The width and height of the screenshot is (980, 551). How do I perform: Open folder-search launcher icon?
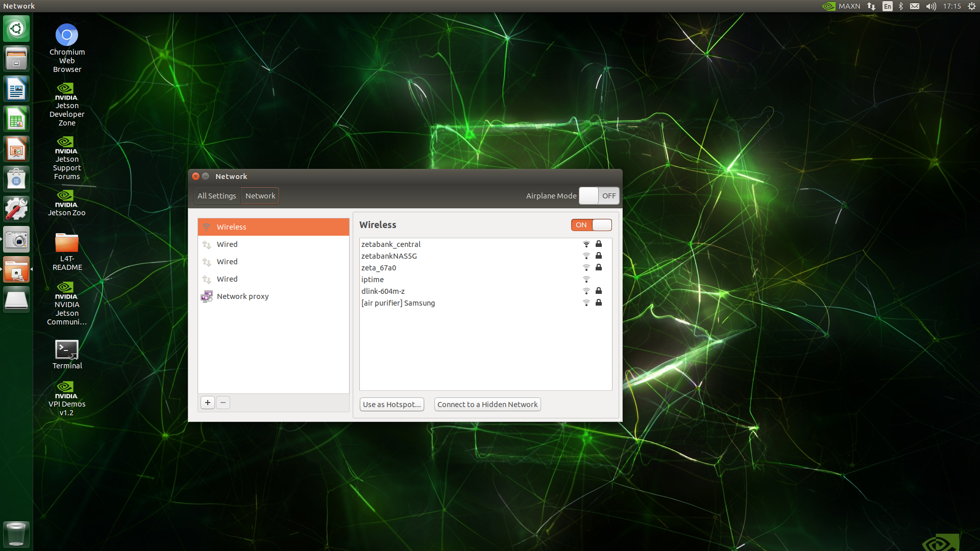pos(16,269)
